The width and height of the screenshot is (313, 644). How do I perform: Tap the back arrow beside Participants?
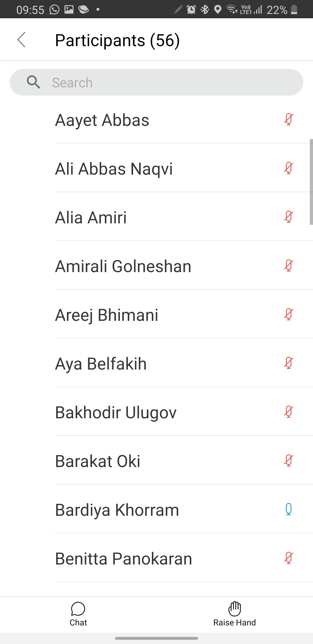point(22,40)
